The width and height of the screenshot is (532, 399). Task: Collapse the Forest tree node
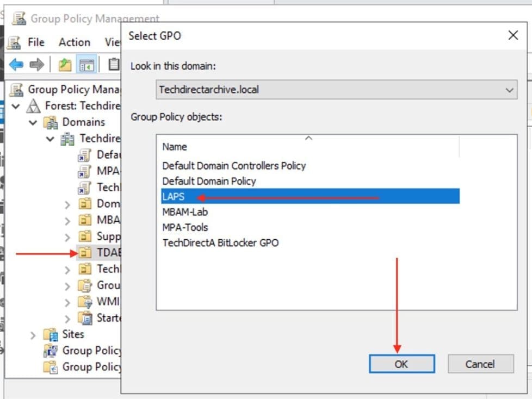point(15,106)
